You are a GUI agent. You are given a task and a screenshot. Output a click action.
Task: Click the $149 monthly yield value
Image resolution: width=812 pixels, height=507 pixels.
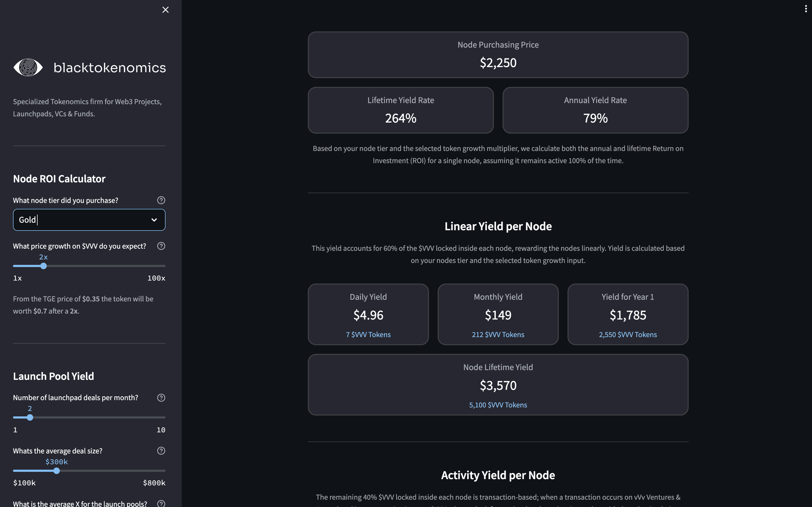(498, 315)
